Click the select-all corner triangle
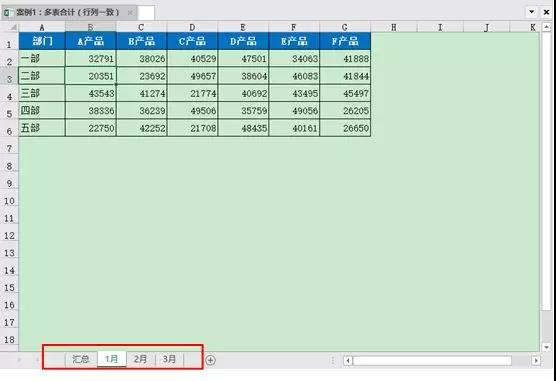The width and height of the screenshot is (556, 381). 13,27
